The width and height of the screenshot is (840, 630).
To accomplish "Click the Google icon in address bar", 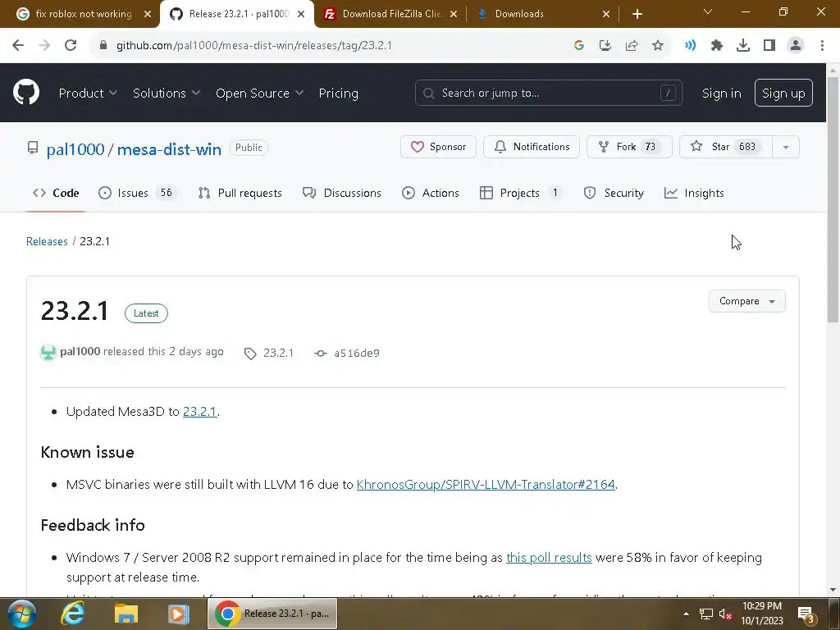I will click(x=578, y=46).
